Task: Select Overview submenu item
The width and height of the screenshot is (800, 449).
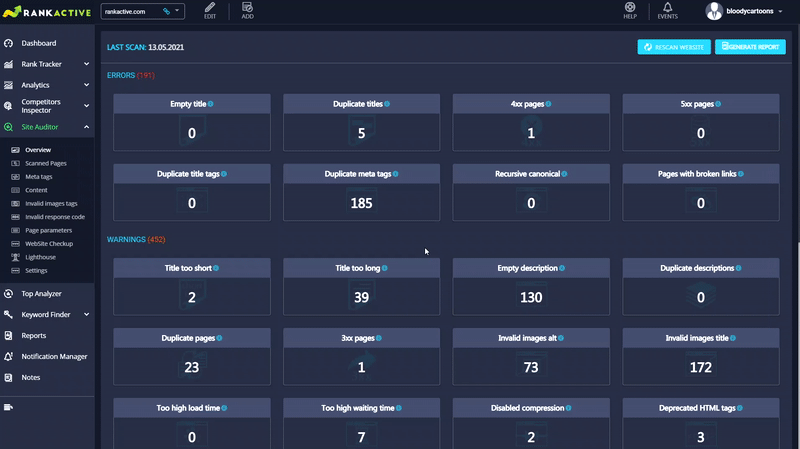Action: pyautogui.click(x=38, y=150)
